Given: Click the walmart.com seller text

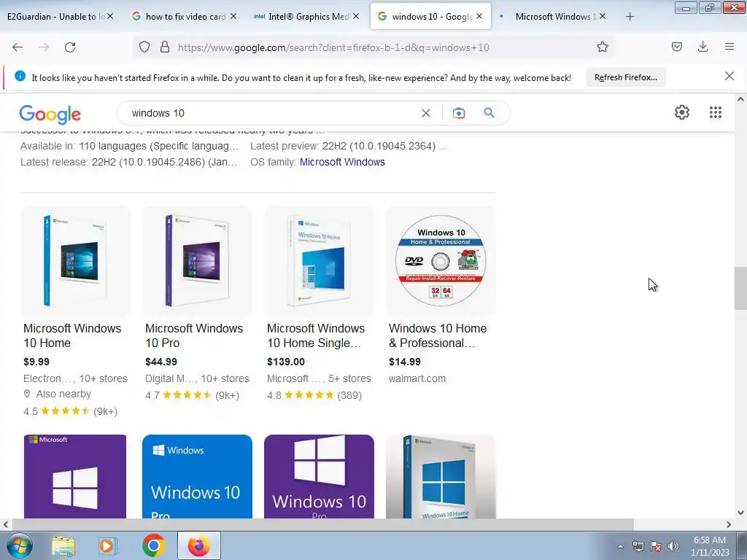Looking at the screenshot, I should coord(417,378).
